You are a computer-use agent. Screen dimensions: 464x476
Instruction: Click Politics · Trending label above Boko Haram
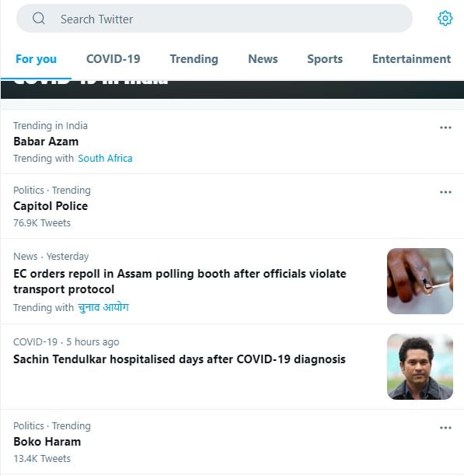click(x=52, y=426)
